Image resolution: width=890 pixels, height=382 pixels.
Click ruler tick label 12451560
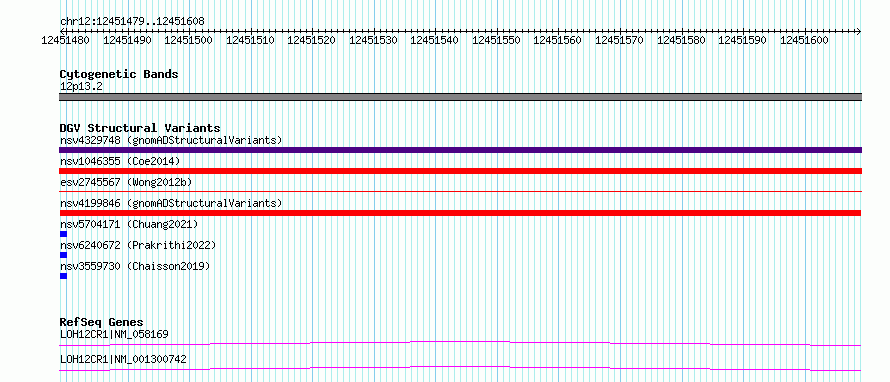pos(558,40)
